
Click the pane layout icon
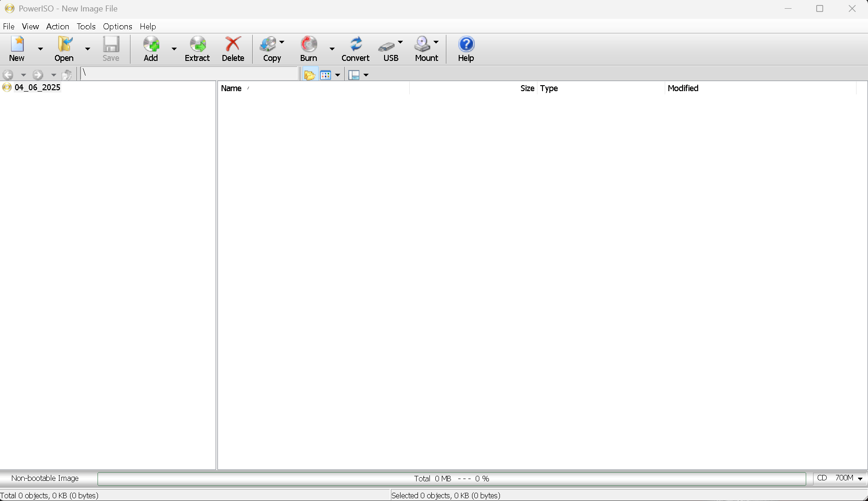pyautogui.click(x=354, y=75)
